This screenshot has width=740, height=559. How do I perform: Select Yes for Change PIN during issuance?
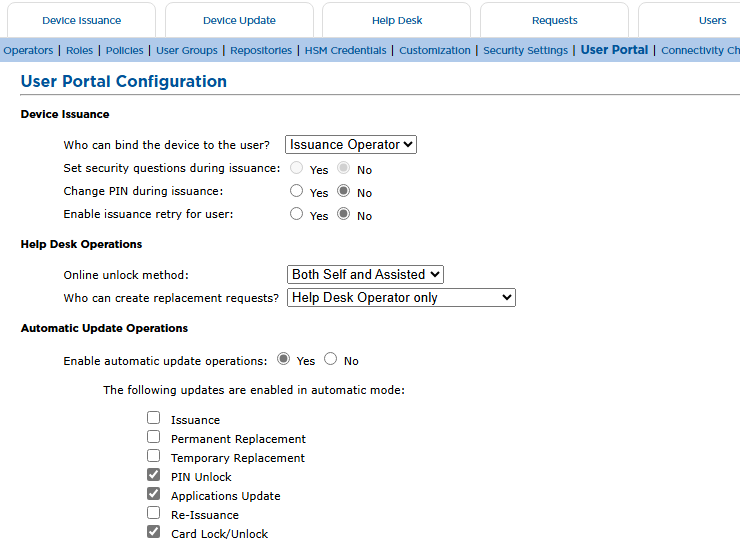point(296,191)
